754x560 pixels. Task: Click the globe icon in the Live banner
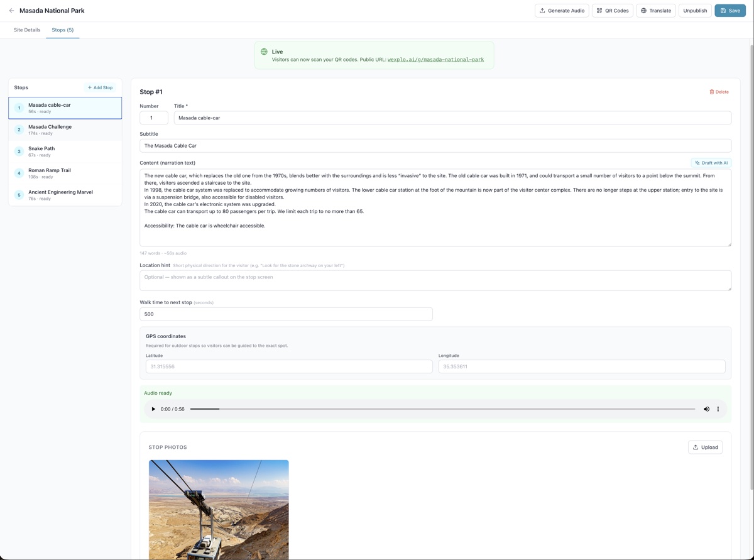264,52
